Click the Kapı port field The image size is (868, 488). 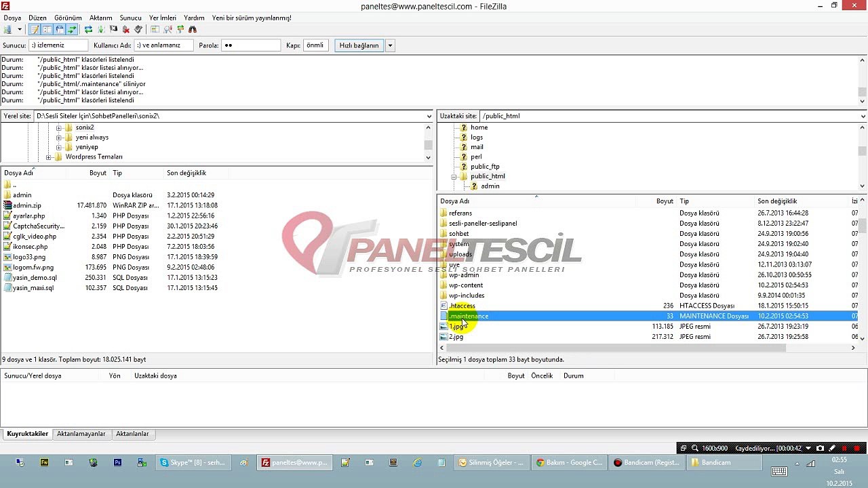click(x=316, y=45)
